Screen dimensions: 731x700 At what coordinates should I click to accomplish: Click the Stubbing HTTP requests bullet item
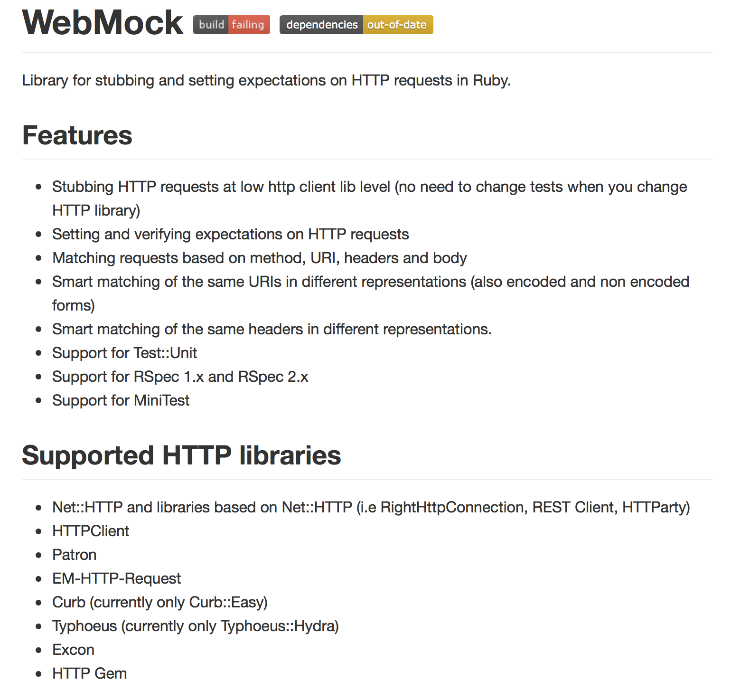(369, 187)
